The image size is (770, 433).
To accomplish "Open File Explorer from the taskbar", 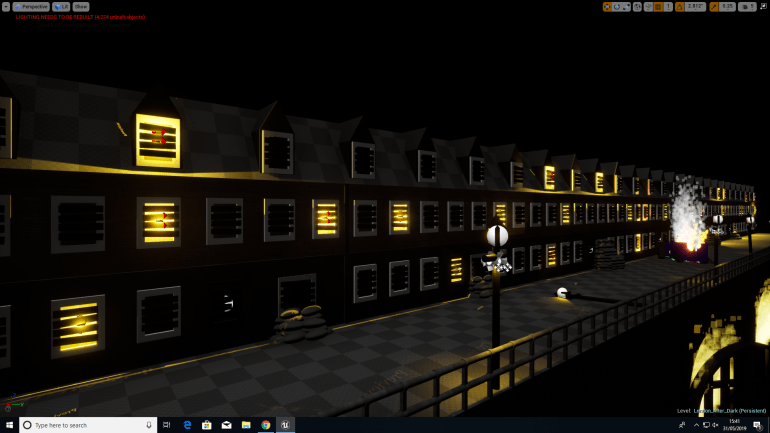I will (x=246, y=425).
